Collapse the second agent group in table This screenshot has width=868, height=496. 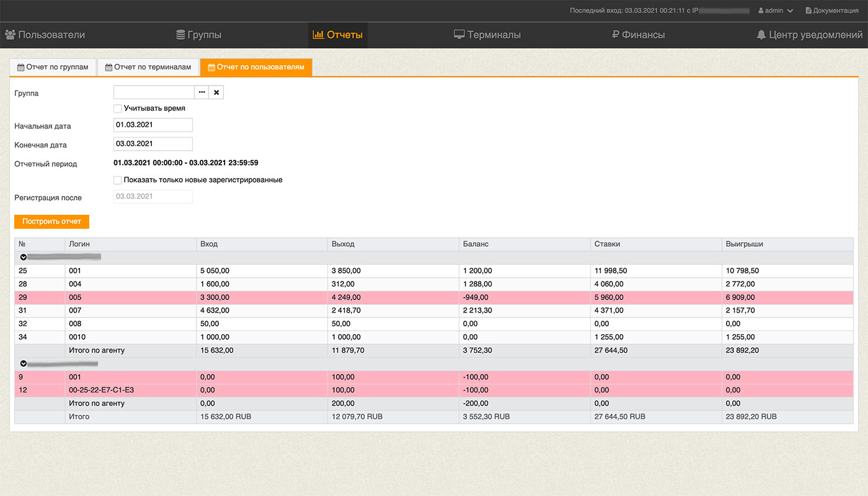coord(24,363)
